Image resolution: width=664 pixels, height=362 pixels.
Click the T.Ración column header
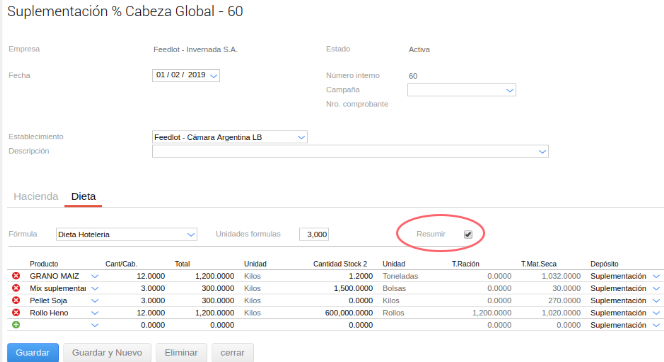point(465,264)
